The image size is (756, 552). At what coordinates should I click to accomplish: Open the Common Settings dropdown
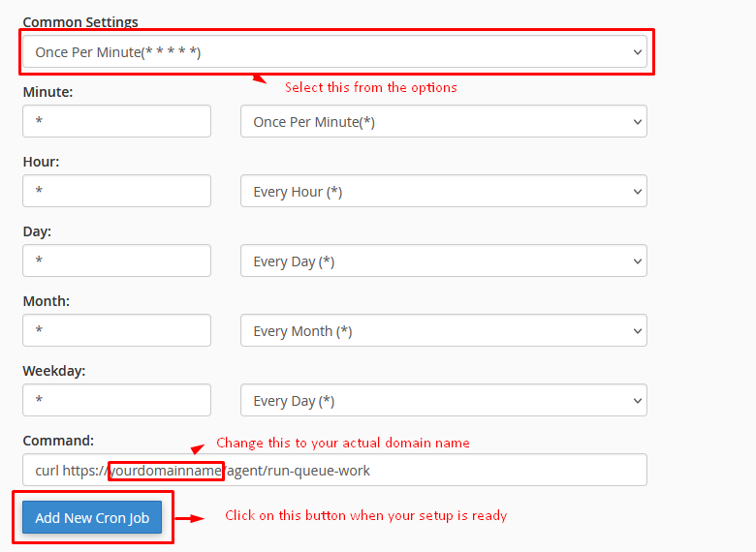[334, 51]
